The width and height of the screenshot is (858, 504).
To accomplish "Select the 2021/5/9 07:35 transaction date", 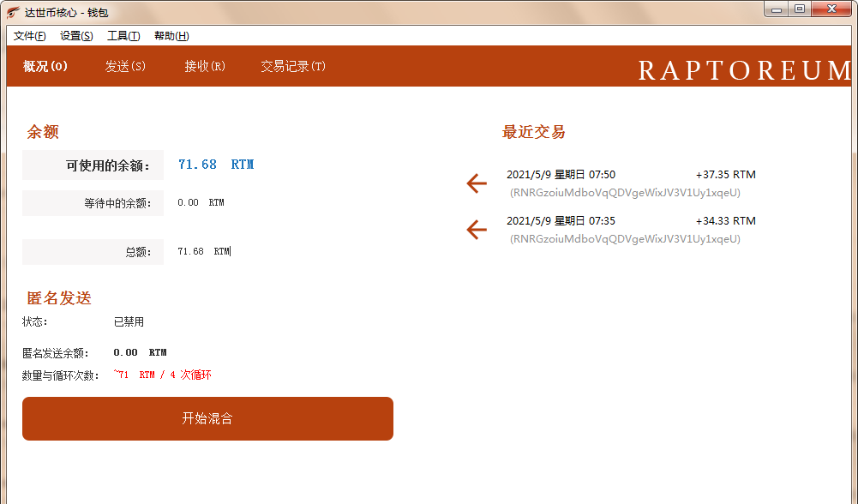I will [x=561, y=221].
